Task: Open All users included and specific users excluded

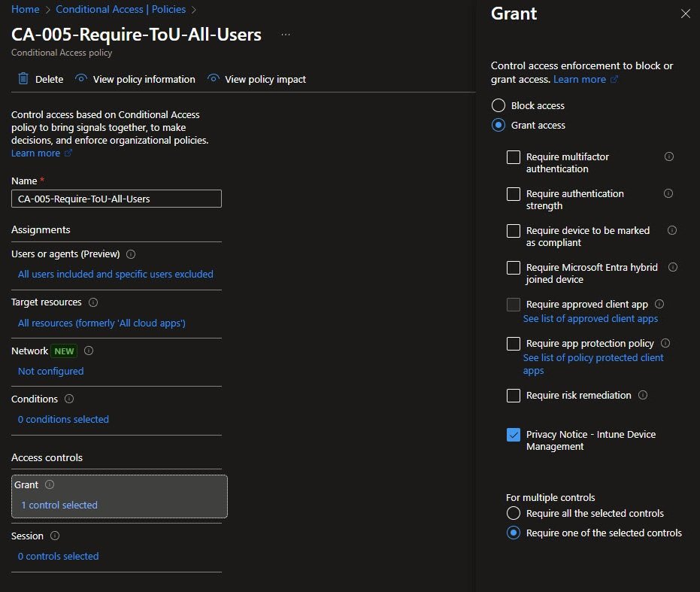Action: [x=116, y=275]
